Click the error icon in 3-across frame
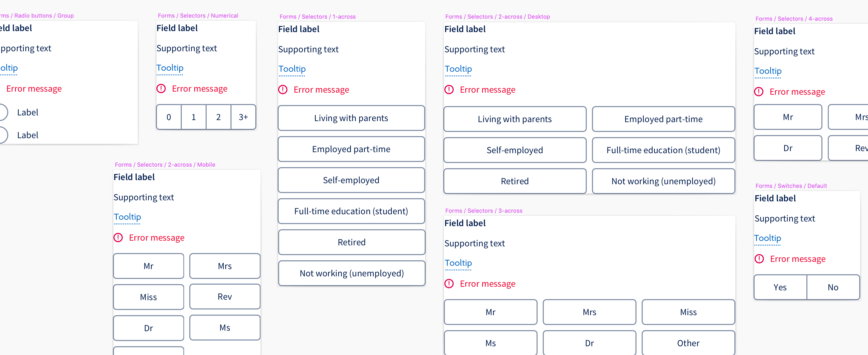Viewport: 868px width, 355px height. coord(449,284)
